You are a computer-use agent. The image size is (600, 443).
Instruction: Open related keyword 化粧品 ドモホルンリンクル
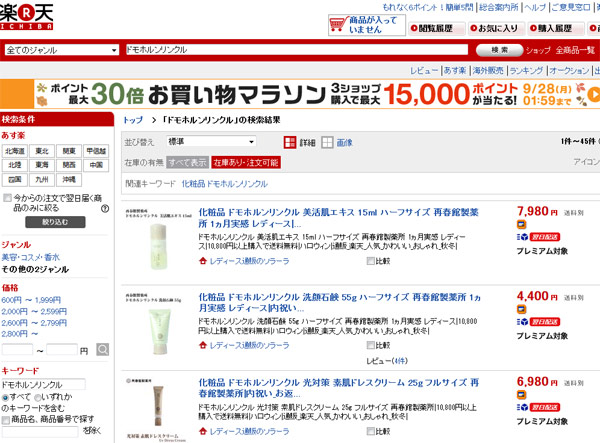click(x=224, y=184)
